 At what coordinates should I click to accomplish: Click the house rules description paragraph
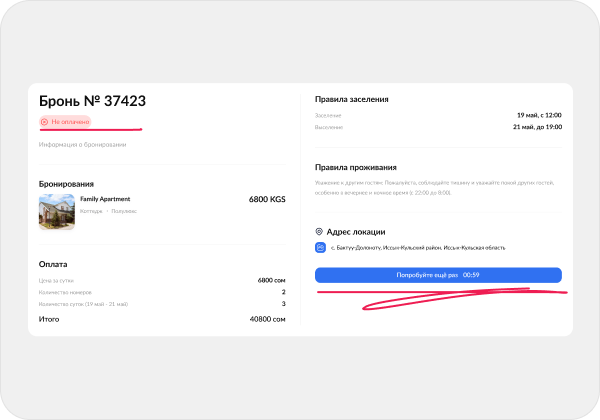tap(432, 188)
